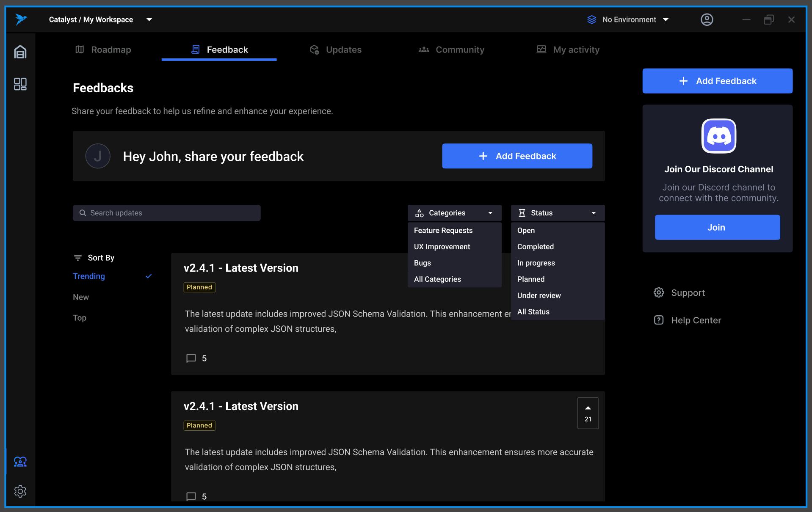Select Bugs category

454,263
